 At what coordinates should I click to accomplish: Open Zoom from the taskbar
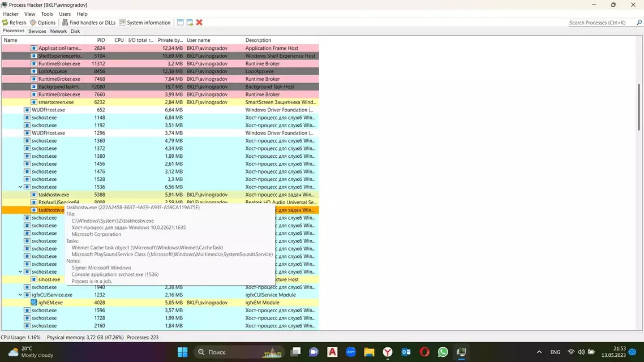click(x=351, y=352)
